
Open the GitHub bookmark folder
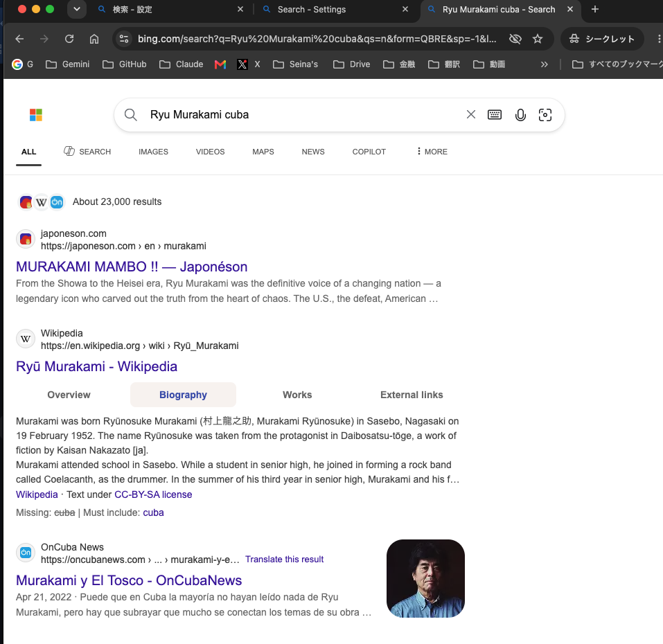[125, 64]
